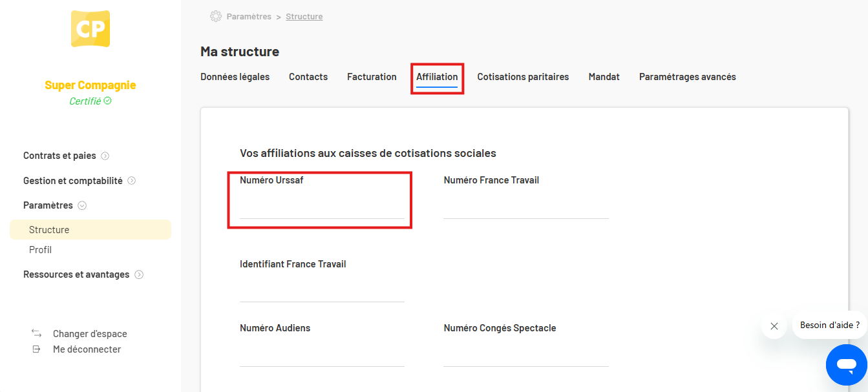Viewport: 868px width, 392px height.
Task: Click the Contrats et paies label
Action: (59, 156)
